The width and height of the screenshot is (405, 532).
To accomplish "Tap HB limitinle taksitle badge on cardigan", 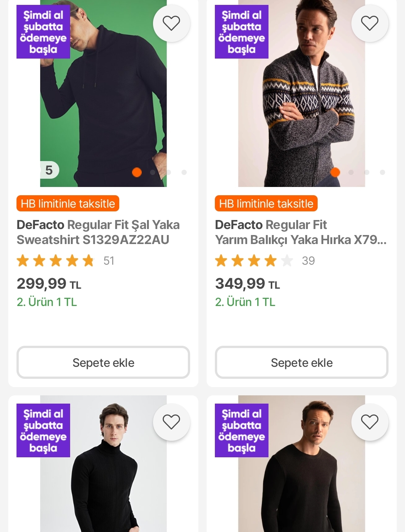I will [266, 203].
